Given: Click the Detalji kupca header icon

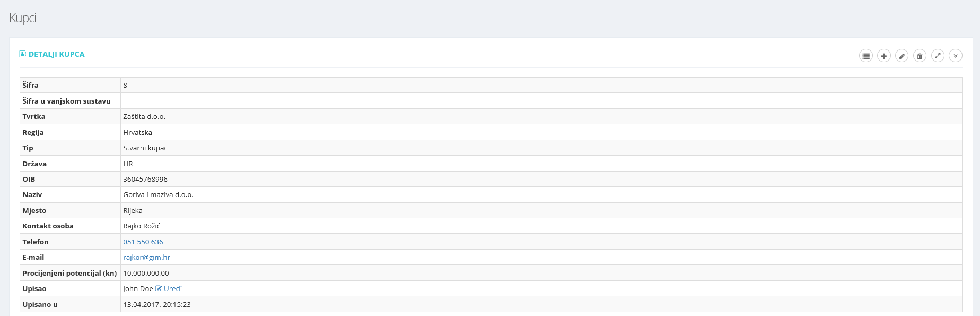Looking at the screenshot, I should click(x=23, y=54).
